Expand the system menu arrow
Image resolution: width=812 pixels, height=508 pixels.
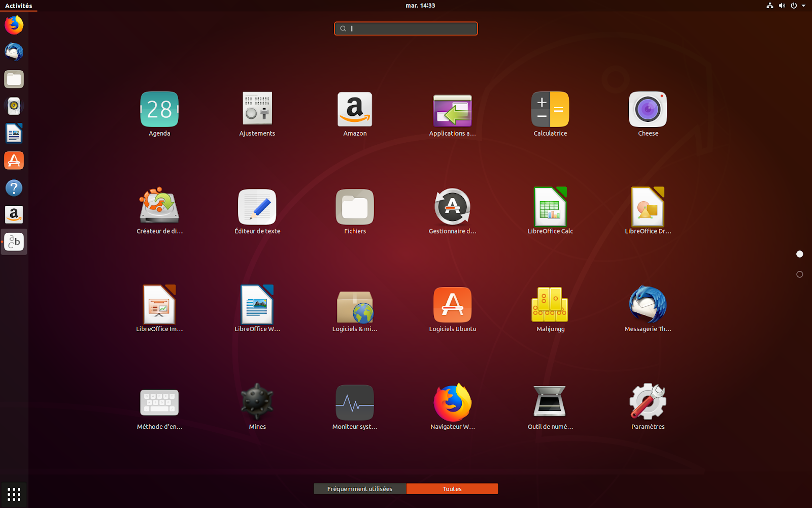[804, 6]
